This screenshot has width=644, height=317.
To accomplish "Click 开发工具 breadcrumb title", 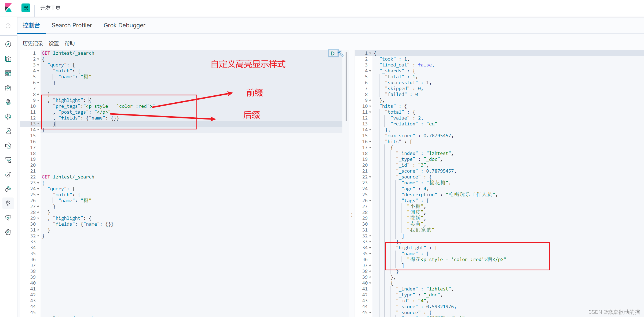I will click(x=50, y=8).
